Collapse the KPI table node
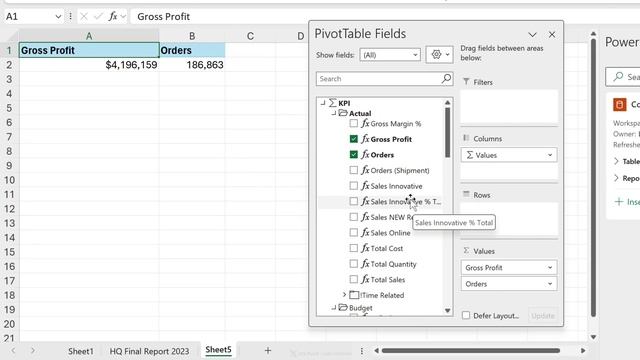 [x=323, y=103]
